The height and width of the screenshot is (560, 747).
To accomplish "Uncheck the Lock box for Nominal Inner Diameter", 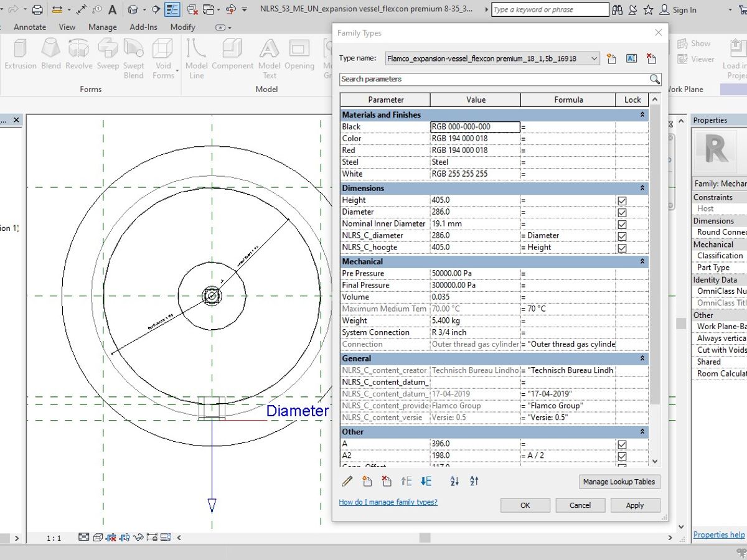I will 622,224.
